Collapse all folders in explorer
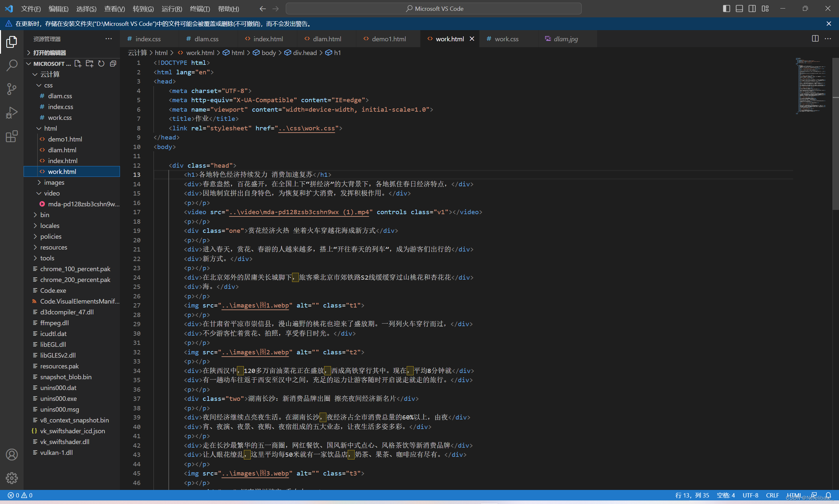Viewport: 839px width, 504px height. pyautogui.click(x=113, y=64)
